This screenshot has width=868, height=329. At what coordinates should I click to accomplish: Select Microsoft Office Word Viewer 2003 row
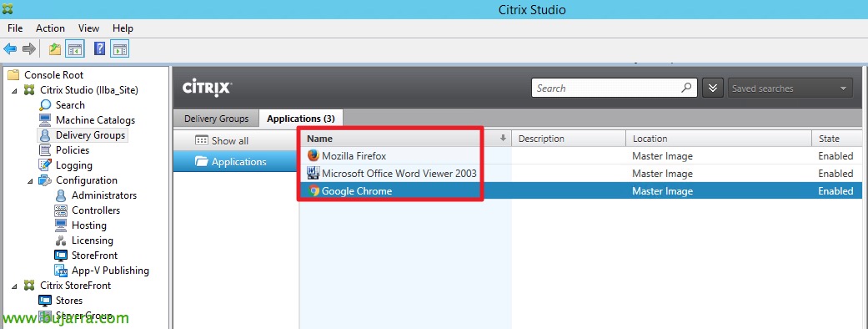[x=399, y=173]
